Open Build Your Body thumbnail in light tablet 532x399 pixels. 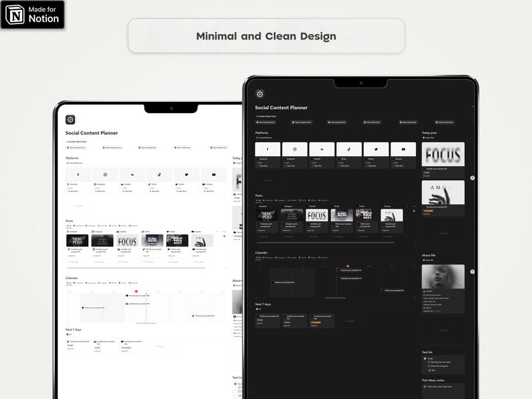[x=177, y=241]
